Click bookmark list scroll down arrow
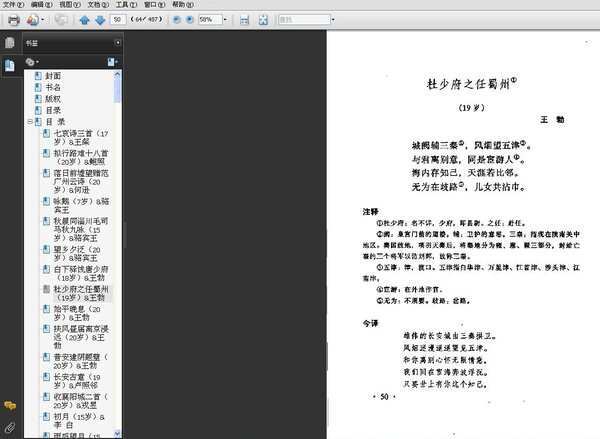The image size is (600, 439). [117, 433]
